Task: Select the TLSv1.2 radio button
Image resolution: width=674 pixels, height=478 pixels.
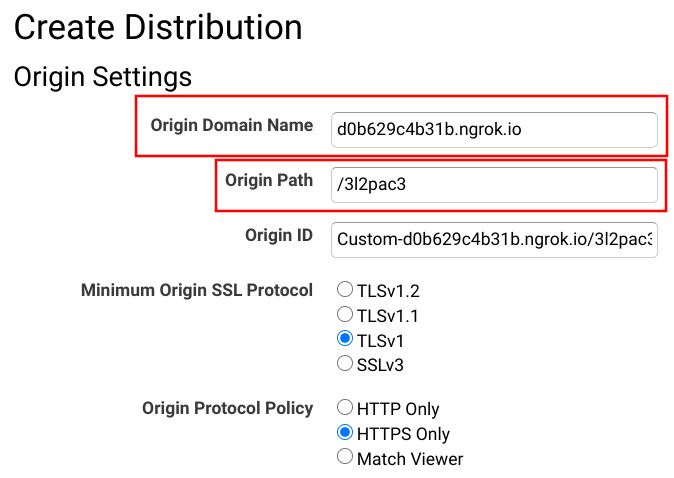Action: point(345,291)
